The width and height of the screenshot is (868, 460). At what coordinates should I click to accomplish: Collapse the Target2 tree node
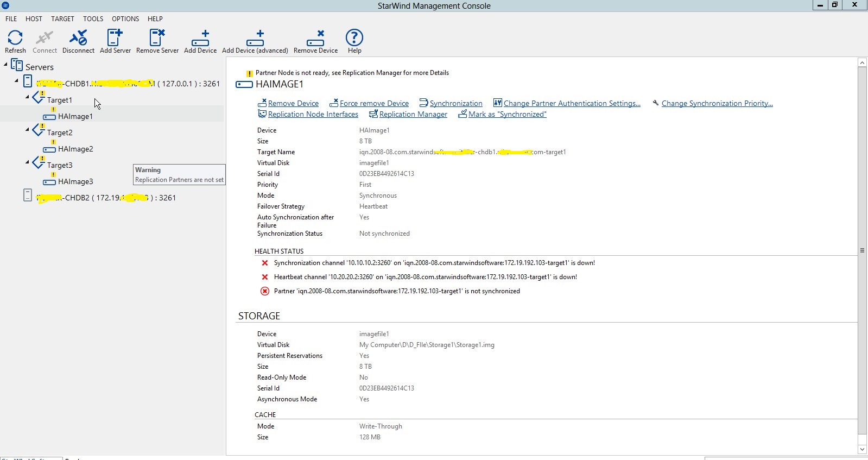pyautogui.click(x=27, y=130)
